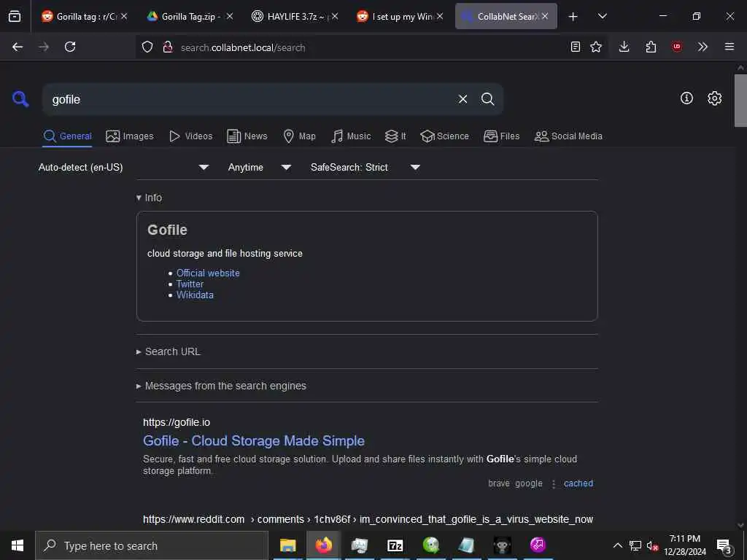Image resolution: width=747 pixels, height=560 pixels.
Task: Open the Firefox View icon
Action: pyautogui.click(x=15, y=16)
